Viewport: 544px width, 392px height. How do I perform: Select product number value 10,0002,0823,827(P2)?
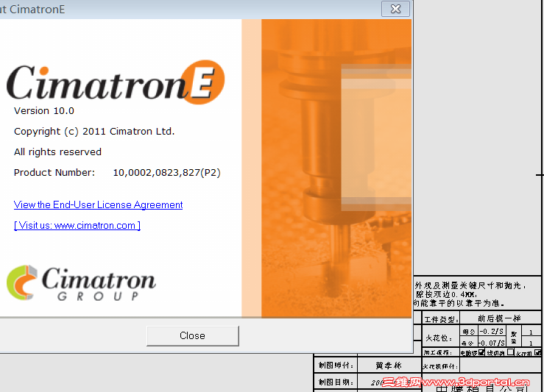click(167, 173)
